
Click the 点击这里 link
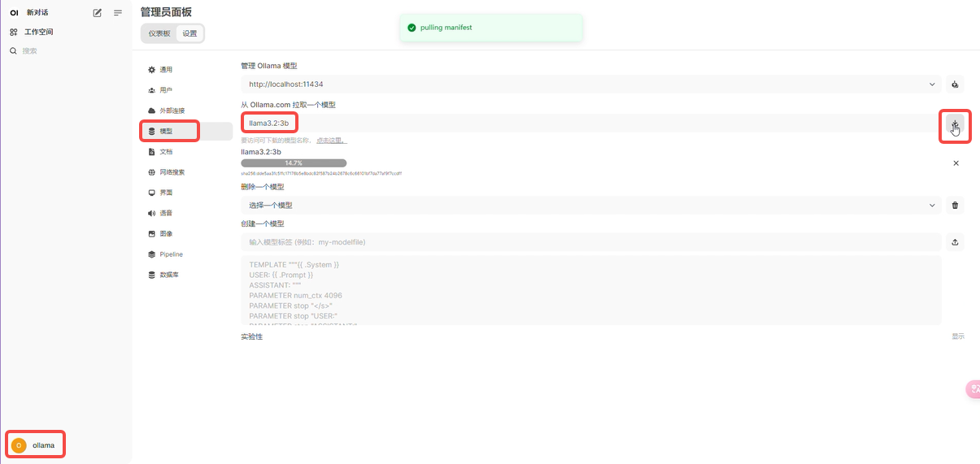[330, 141]
